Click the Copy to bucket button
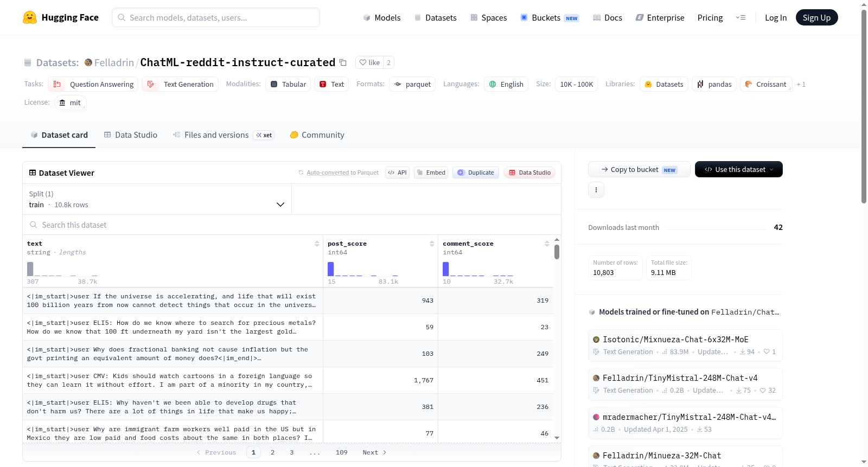This screenshot has width=868, height=467. click(639, 169)
